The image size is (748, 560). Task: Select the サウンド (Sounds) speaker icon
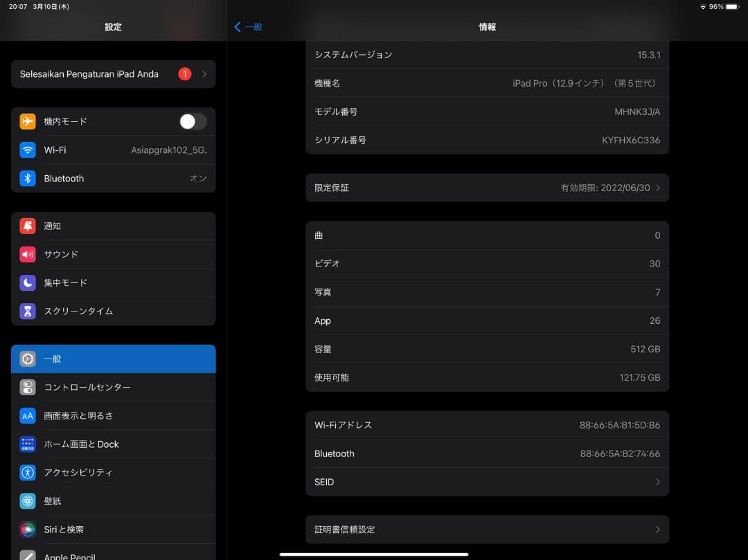(27, 254)
